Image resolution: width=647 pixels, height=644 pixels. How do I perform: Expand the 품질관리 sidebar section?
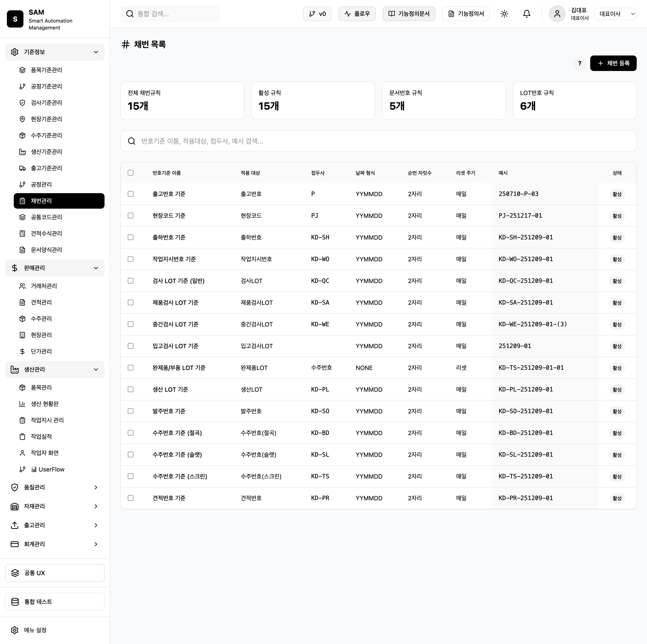[x=55, y=487]
